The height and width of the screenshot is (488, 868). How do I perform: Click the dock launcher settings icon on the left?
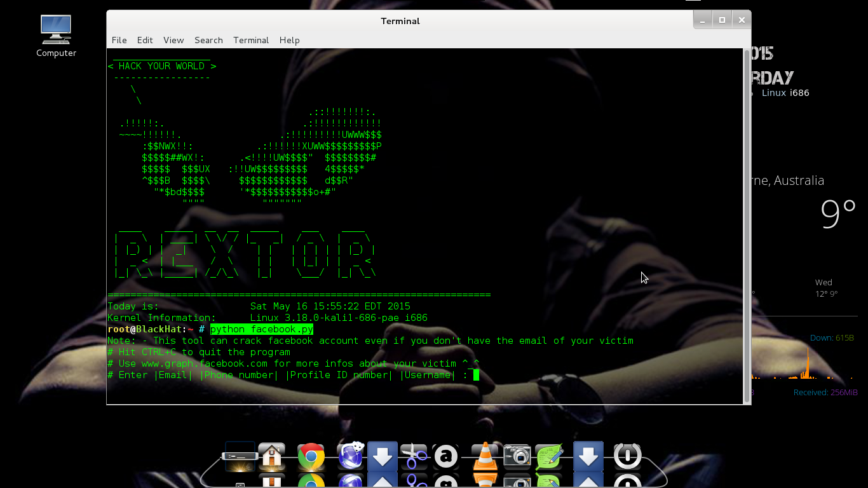(239, 456)
